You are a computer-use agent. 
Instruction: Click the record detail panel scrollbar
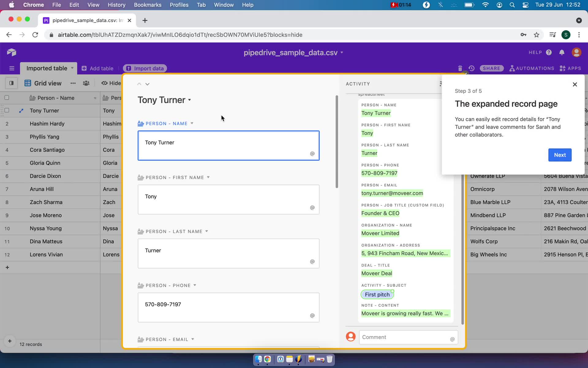(337, 141)
